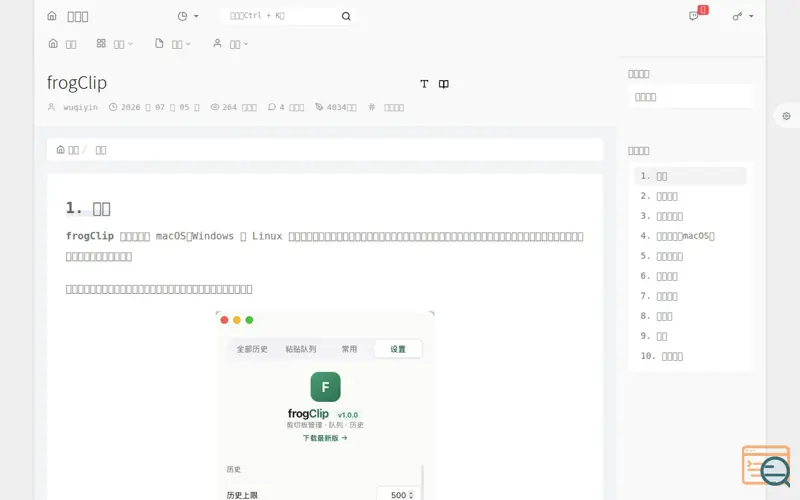Open the floating settings gear button

pos(786,116)
